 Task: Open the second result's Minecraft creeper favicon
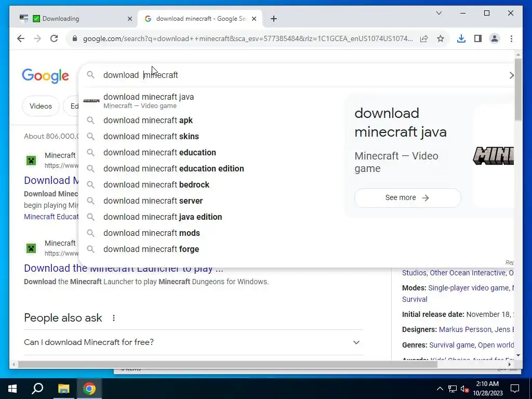(31, 248)
